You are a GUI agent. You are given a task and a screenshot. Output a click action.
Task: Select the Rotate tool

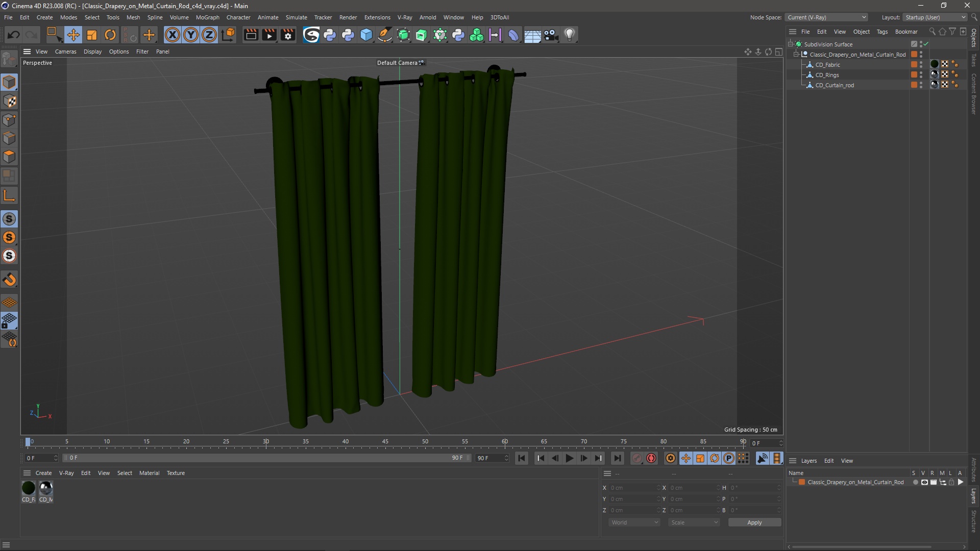pos(110,35)
